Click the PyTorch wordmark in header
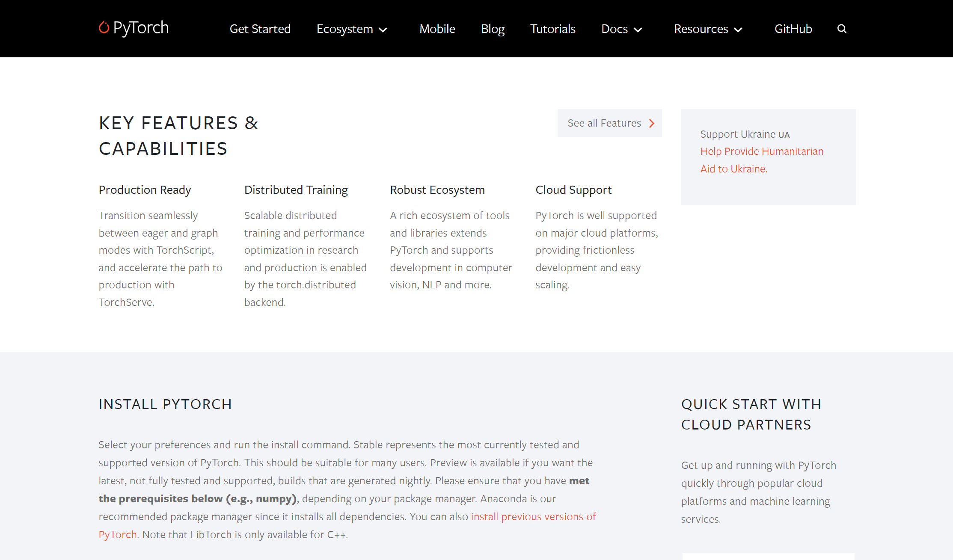 141,28
